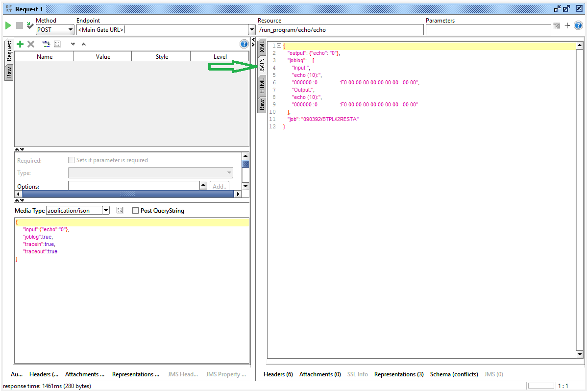Click the gray tab-layout icon beside Parameters
The width and height of the screenshot is (587, 392).
(557, 26)
